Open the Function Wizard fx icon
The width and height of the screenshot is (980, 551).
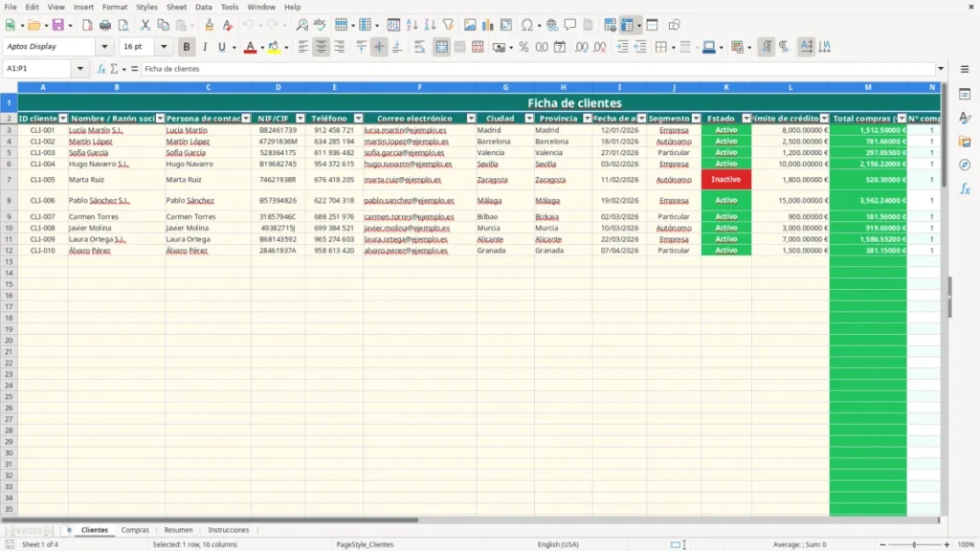(101, 69)
